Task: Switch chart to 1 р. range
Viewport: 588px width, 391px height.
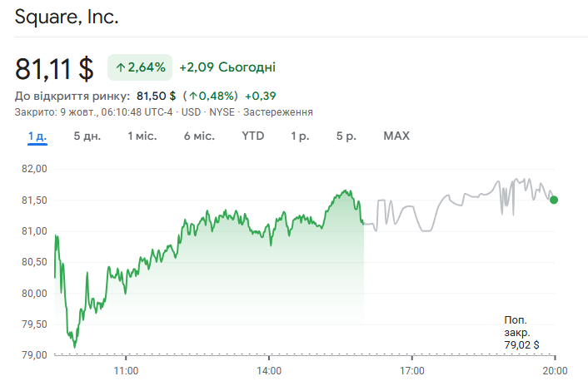Action: coord(300,136)
